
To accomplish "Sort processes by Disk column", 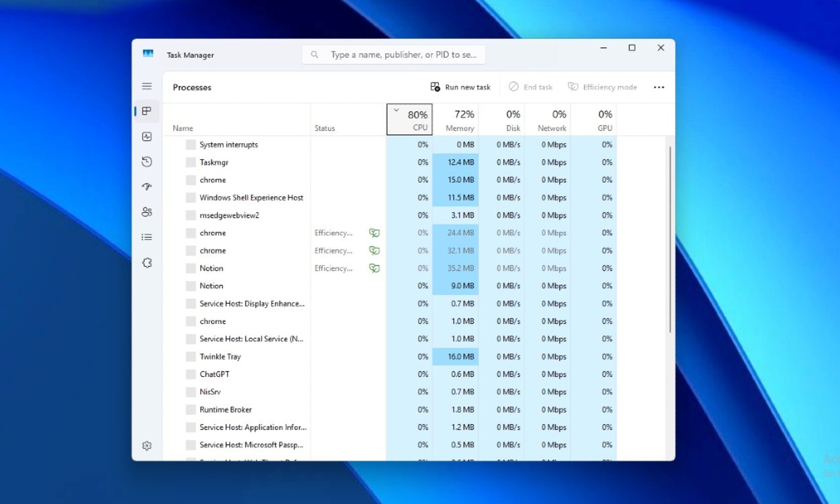I will tap(501, 120).
